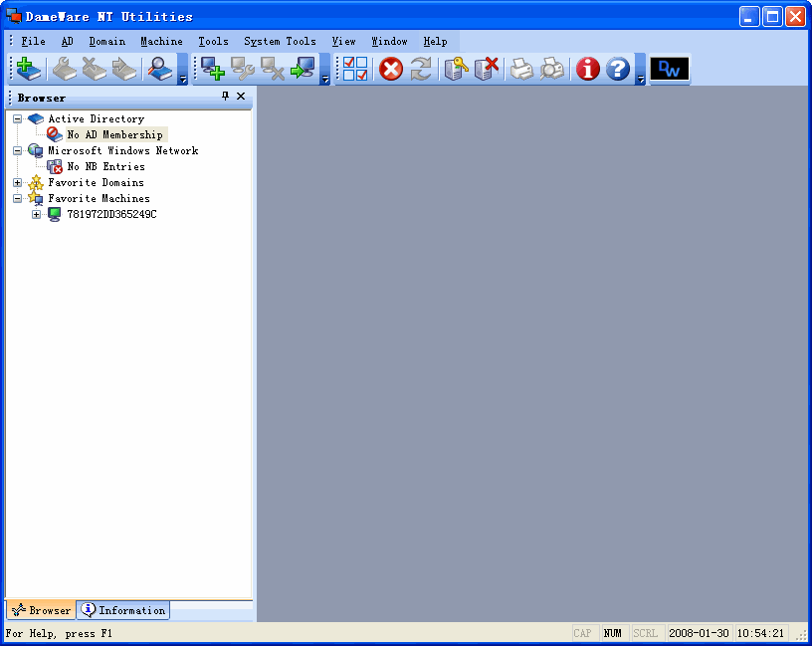Image resolution: width=812 pixels, height=646 pixels.
Task: Click the blue question mark Help icon
Action: click(x=618, y=69)
